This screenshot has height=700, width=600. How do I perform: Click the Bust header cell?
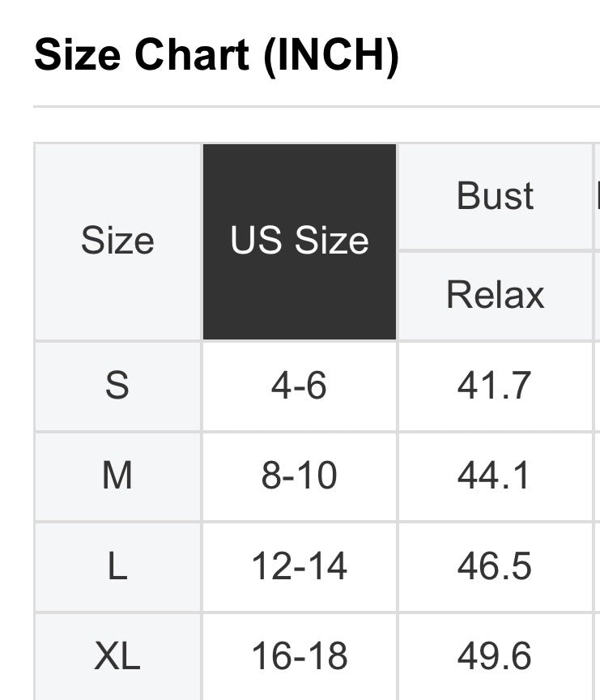point(495,196)
